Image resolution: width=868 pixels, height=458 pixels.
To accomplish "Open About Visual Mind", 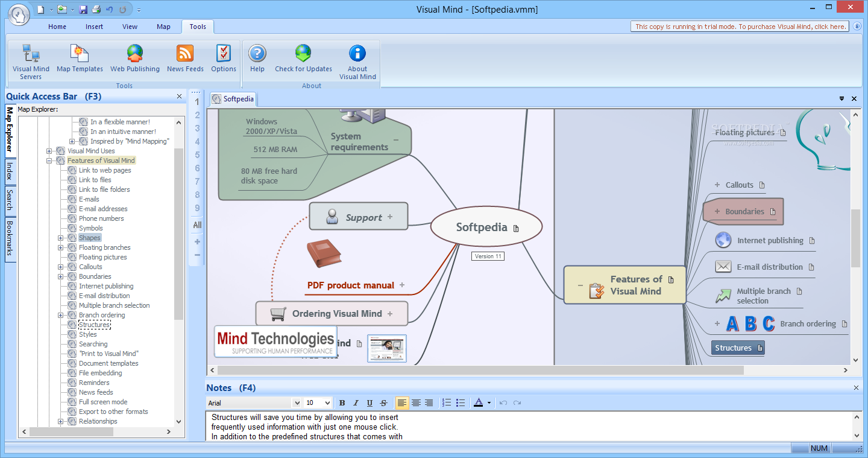I will pyautogui.click(x=357, y=62).
